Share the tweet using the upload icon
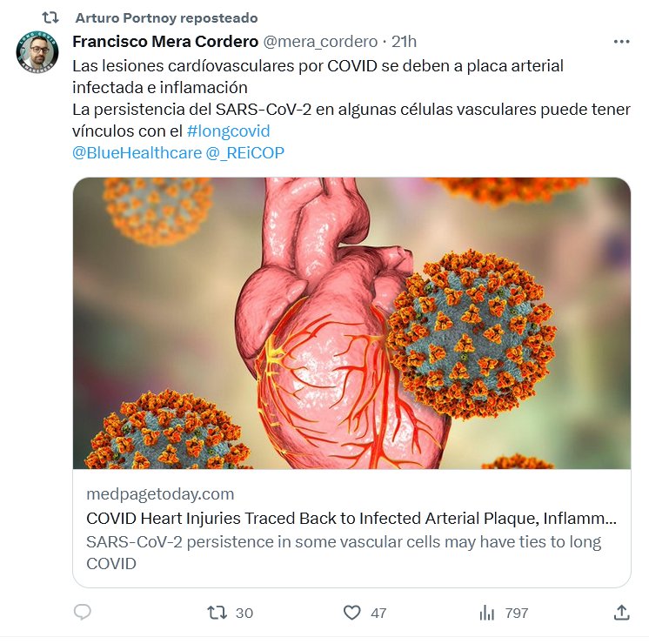The image size is (649, 644). (621, 613)
